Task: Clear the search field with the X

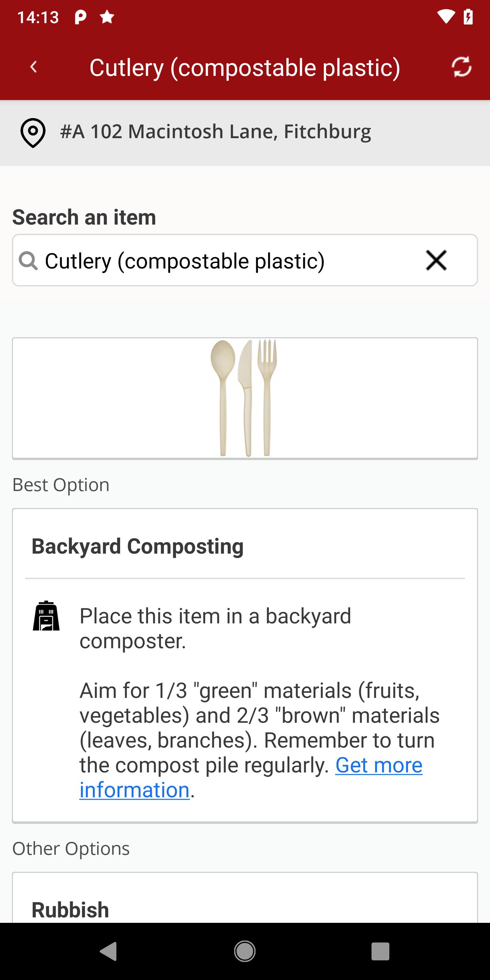Action: pos(436,261)
